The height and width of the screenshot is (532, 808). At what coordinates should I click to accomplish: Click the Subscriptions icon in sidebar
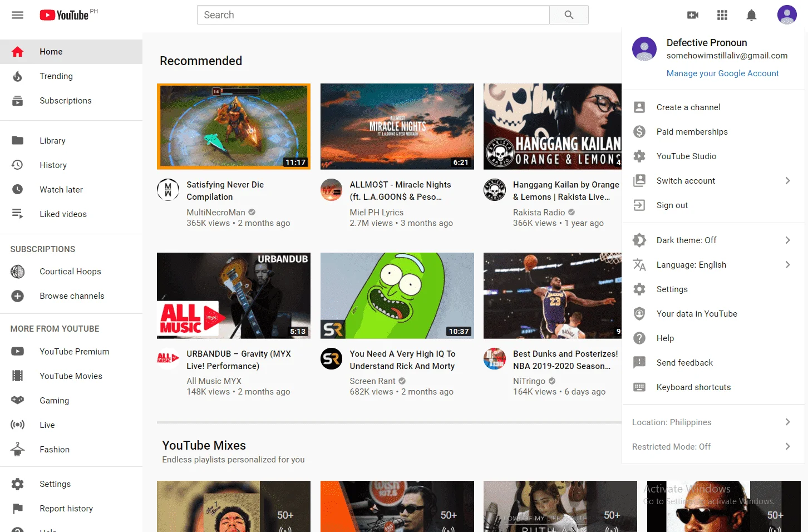(18, 101)
